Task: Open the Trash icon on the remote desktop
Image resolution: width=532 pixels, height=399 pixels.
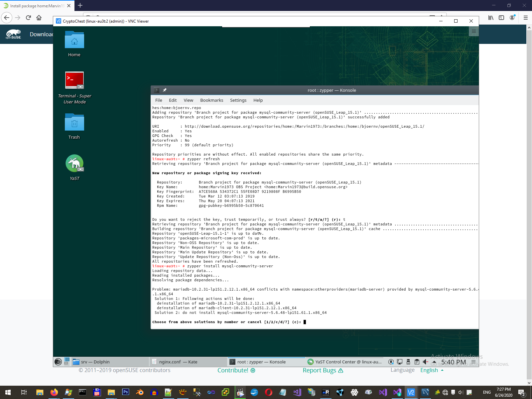Action: 74,122
